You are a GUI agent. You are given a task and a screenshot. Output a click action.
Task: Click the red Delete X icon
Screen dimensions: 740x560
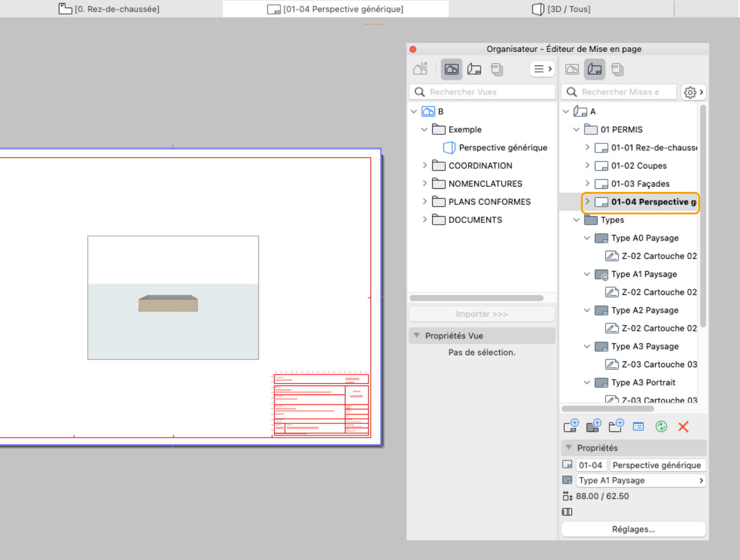coord(683,427)
